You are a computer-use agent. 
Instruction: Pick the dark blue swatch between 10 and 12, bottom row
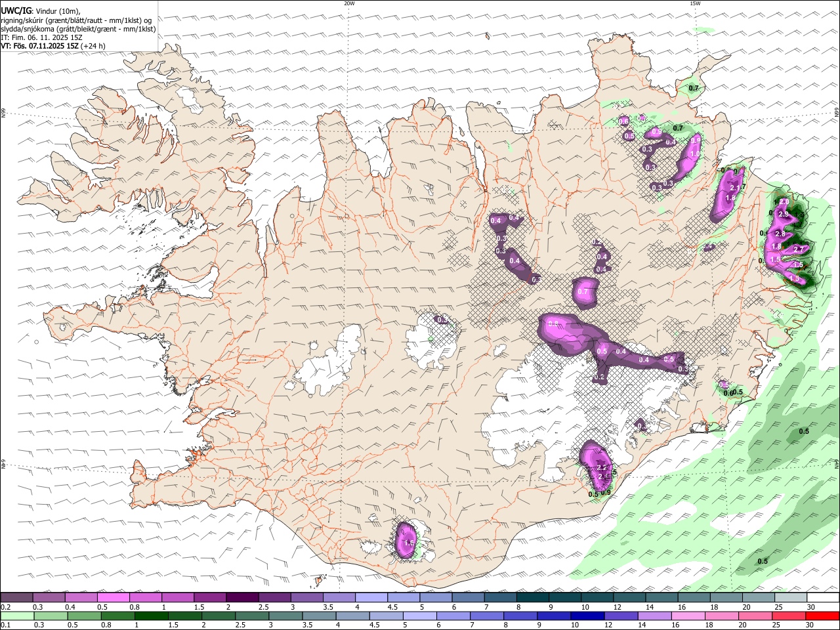click(x=587, y=616)
